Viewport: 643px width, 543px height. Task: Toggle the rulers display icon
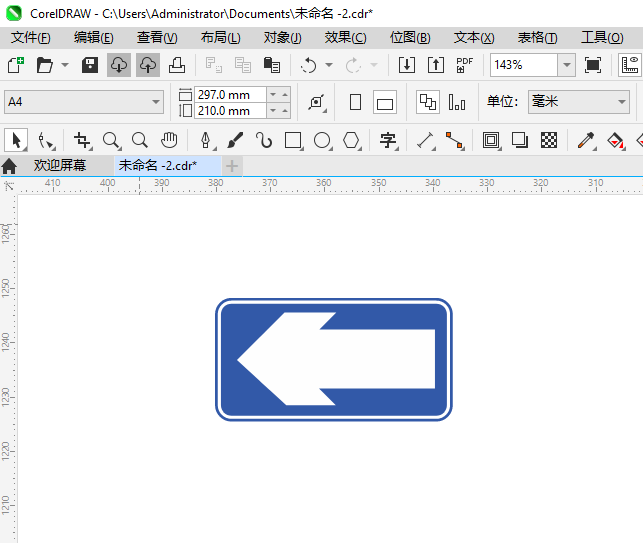[630, 65]
